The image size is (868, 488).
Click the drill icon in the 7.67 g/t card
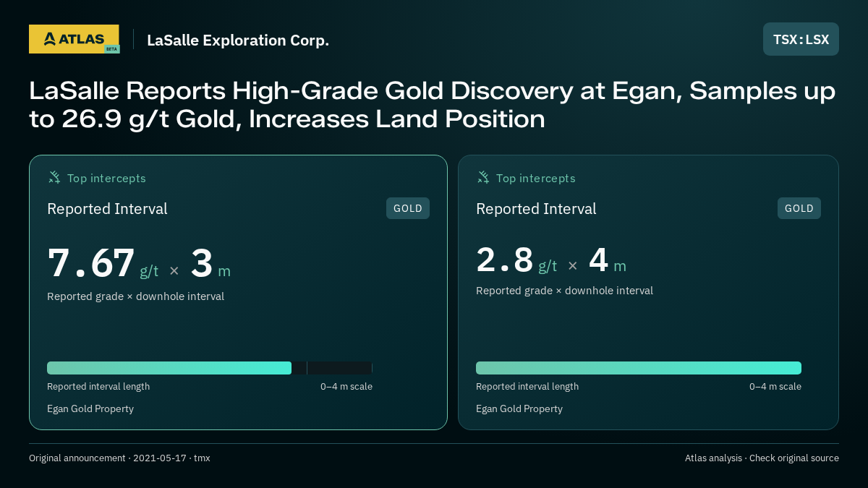pos(54,178)
